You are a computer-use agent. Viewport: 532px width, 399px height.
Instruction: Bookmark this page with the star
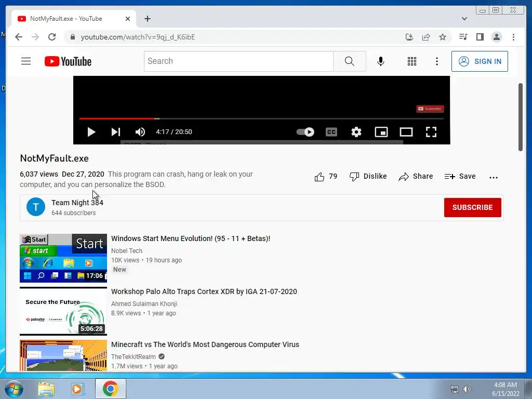coord(443,37)
